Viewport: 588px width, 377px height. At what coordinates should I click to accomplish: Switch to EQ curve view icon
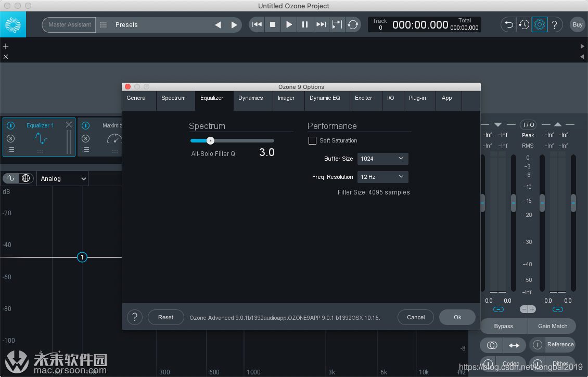[11, 178]
